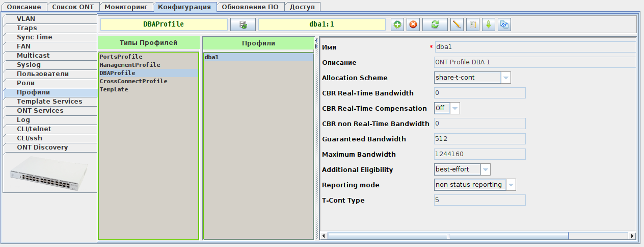Open CBR Real-Time Compensation dropdown
This screenshot has width=644, height=247.
(455, 108)
